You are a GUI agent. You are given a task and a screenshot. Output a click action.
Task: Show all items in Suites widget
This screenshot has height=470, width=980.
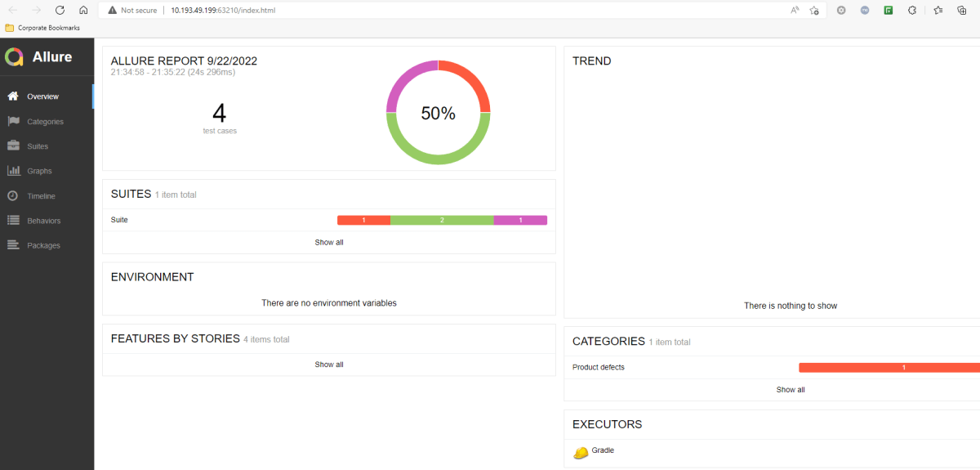pyautogui.click(x=329, y=243)
